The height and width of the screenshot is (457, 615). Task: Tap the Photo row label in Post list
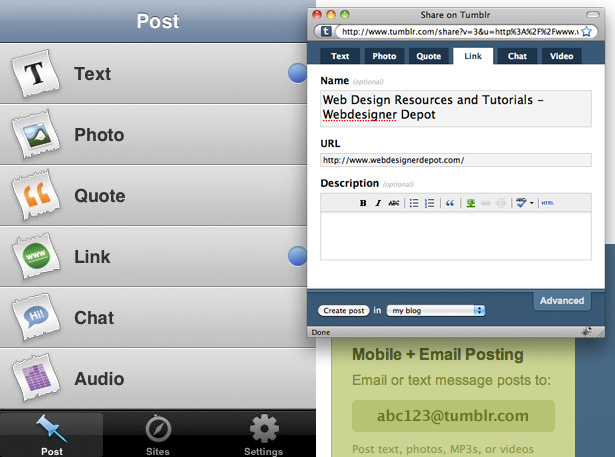pyautogui.click(x=99, y=135)
